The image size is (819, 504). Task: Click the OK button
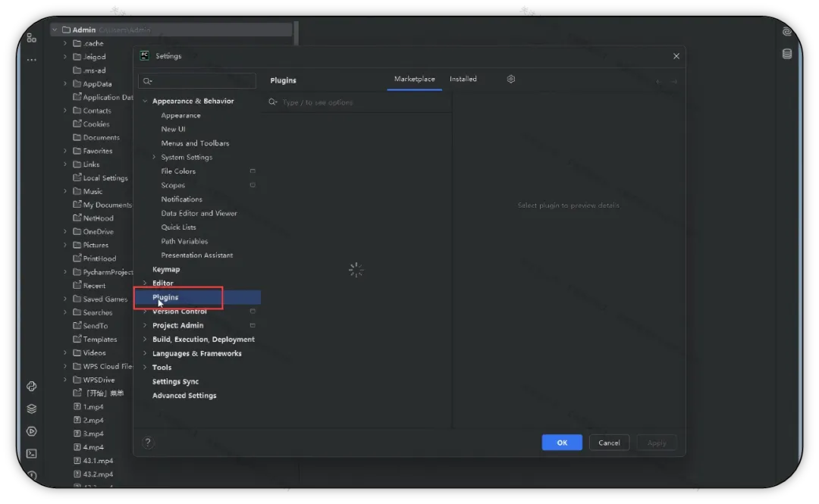click(562, 443)
